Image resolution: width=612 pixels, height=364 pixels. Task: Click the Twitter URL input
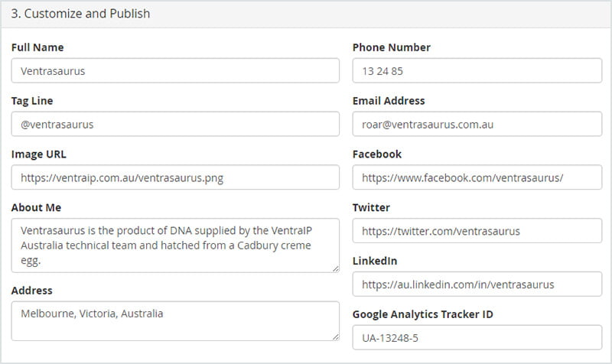point(477,231)
